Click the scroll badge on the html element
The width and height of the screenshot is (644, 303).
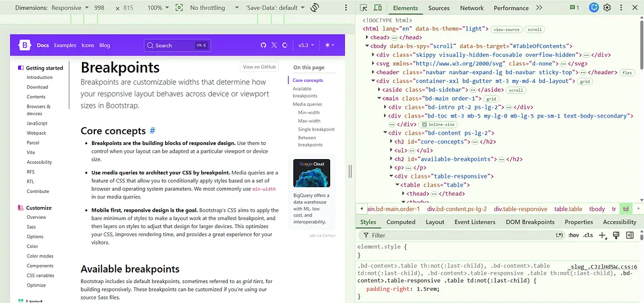(535, 29)
